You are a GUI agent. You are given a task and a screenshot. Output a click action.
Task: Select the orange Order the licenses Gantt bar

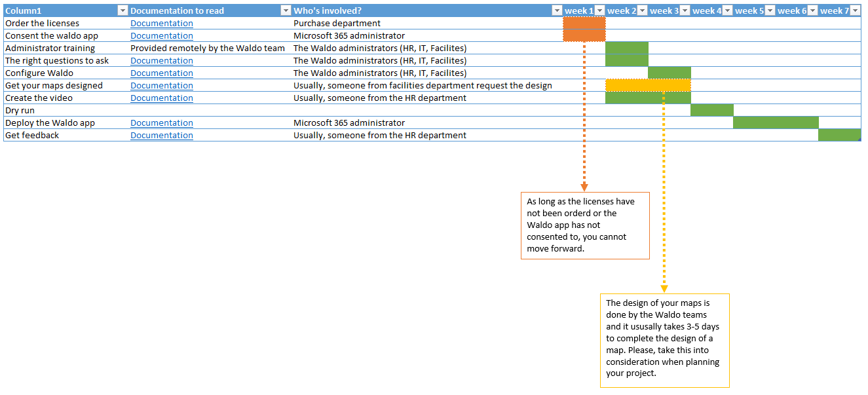pos(584,29)
